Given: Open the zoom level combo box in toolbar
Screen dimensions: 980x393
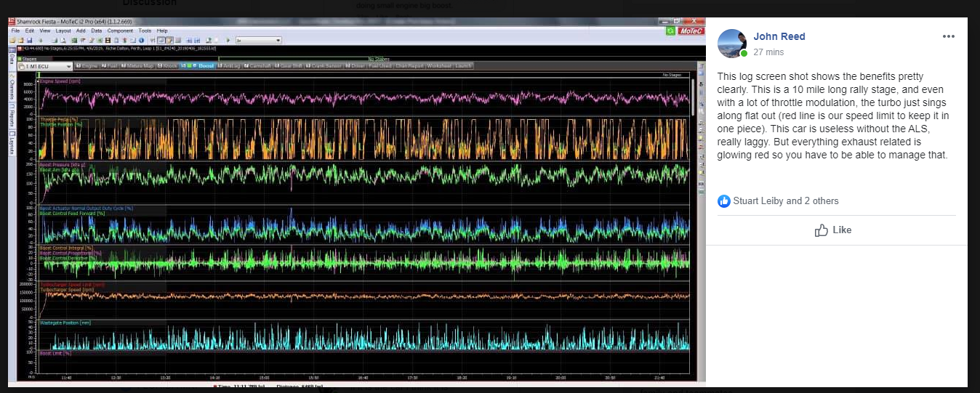Looking at the screenshot, I should coord(258,41).
